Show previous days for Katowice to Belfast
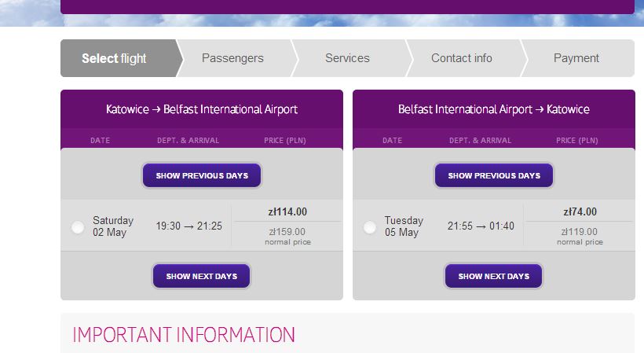Image resolution: width=644 pixels, height=353 pixels. tap(202, 175)
